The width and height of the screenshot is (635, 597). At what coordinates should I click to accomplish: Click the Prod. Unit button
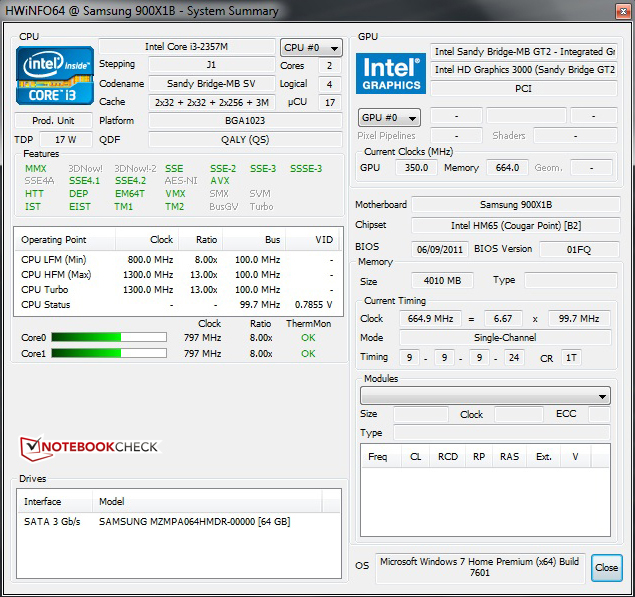tap(54, 121)
